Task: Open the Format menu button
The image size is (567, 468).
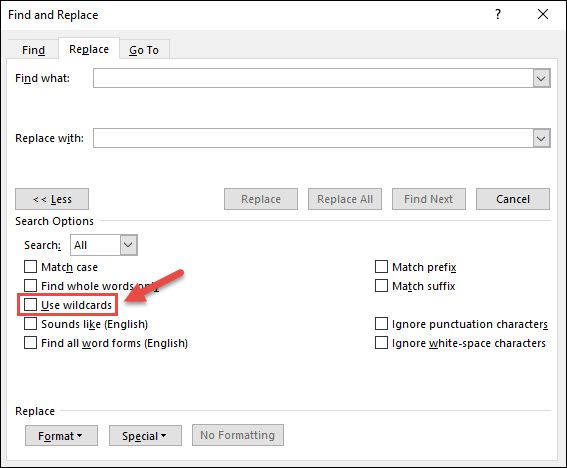Action: pyautogui.click(x=61, y=435)
